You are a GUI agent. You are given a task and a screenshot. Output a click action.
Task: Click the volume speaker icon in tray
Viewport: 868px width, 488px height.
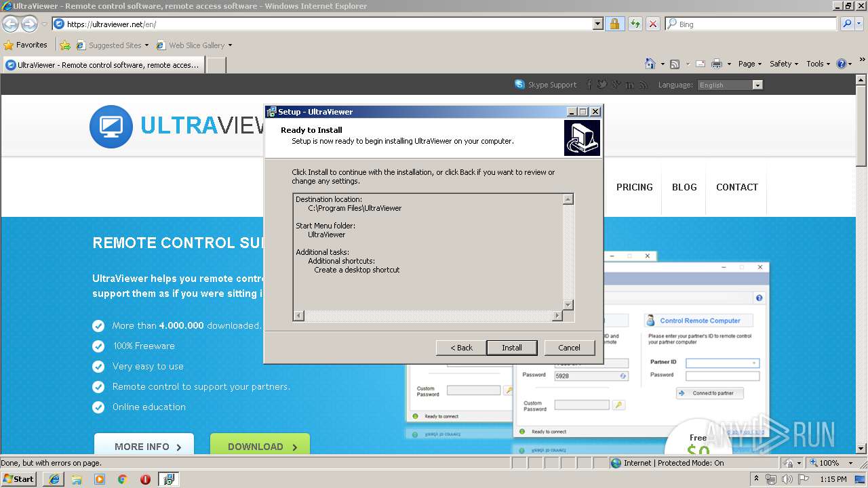point(787,479)
